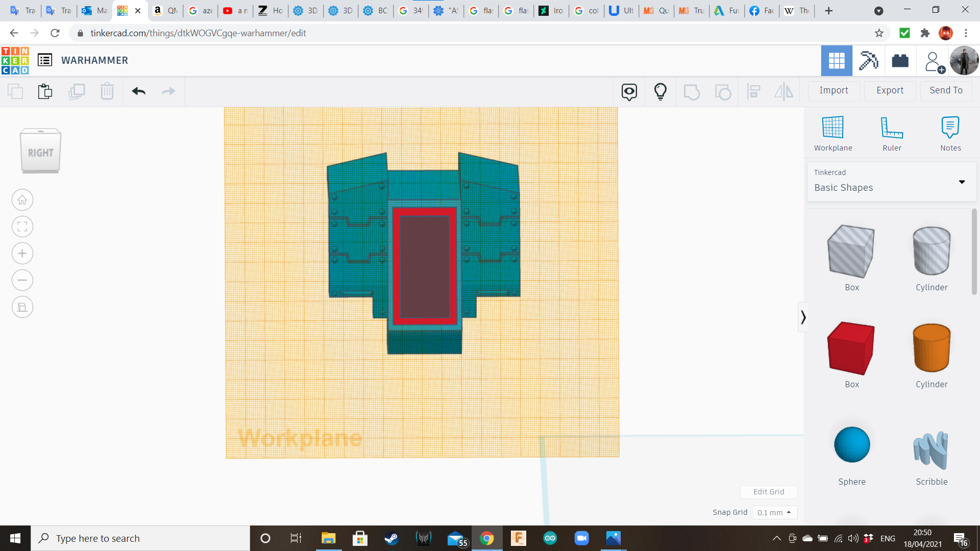This screenshot has height=551, width=980.
Task: Open the Blocks mode pickaxe icon
Action: (868, 61)
